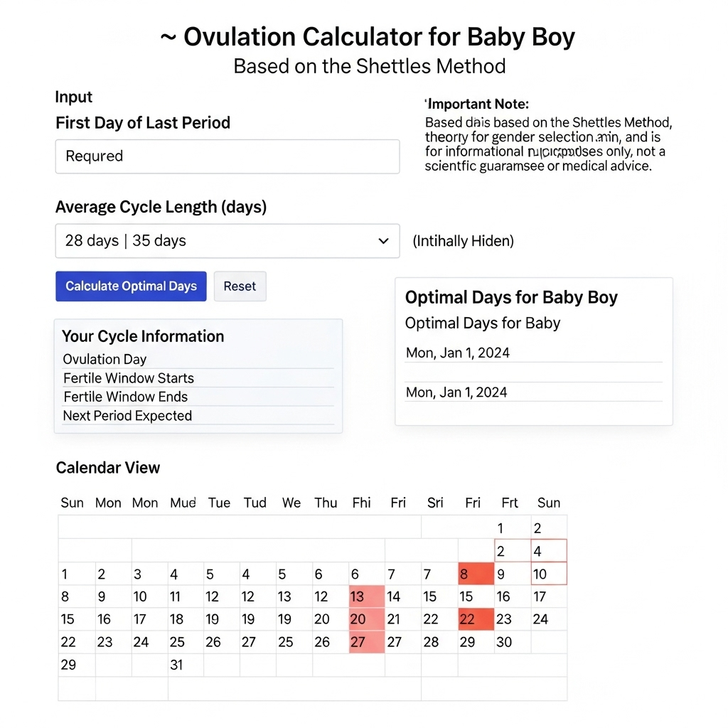The image size is (728, 728).
Task: Select the dark red highlighted day 22
Action: (476, 619)
